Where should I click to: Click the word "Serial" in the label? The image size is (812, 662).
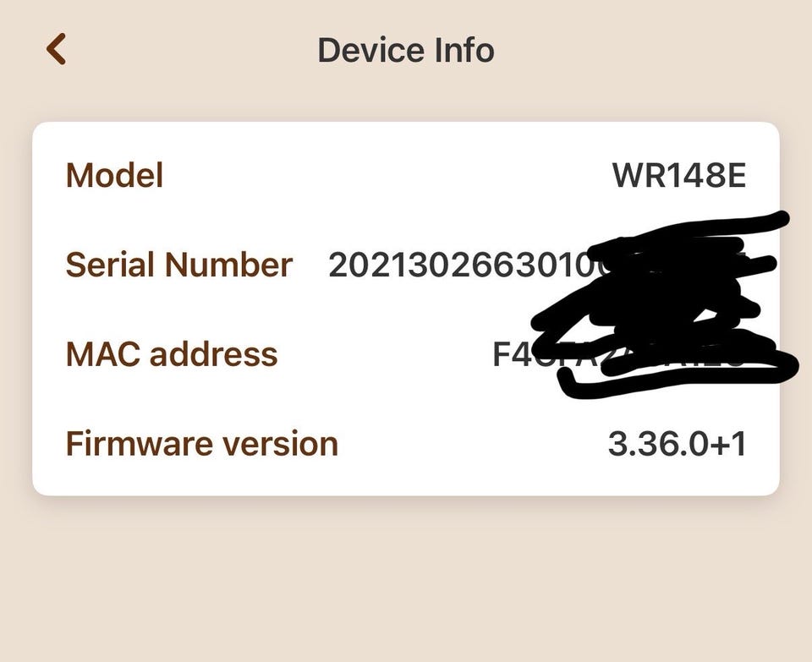click(107, 265)
